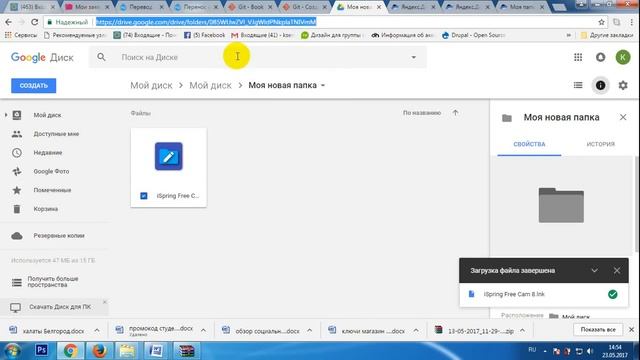The height and width of the screenshot is (360, 640).
Task: Click the browser back arrow
Action: tap(9, 22)
